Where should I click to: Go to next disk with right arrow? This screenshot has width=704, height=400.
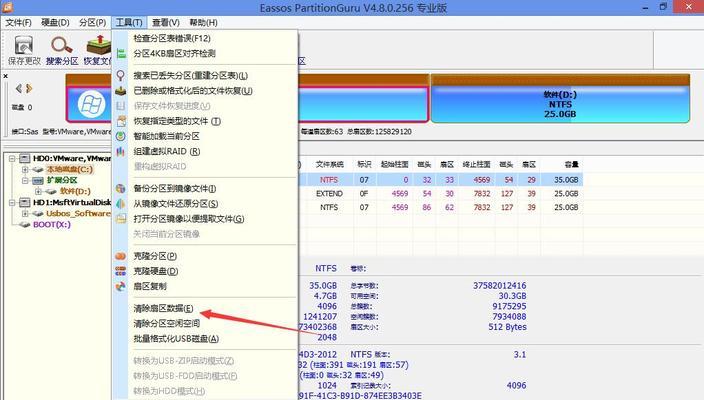point(29,88)
